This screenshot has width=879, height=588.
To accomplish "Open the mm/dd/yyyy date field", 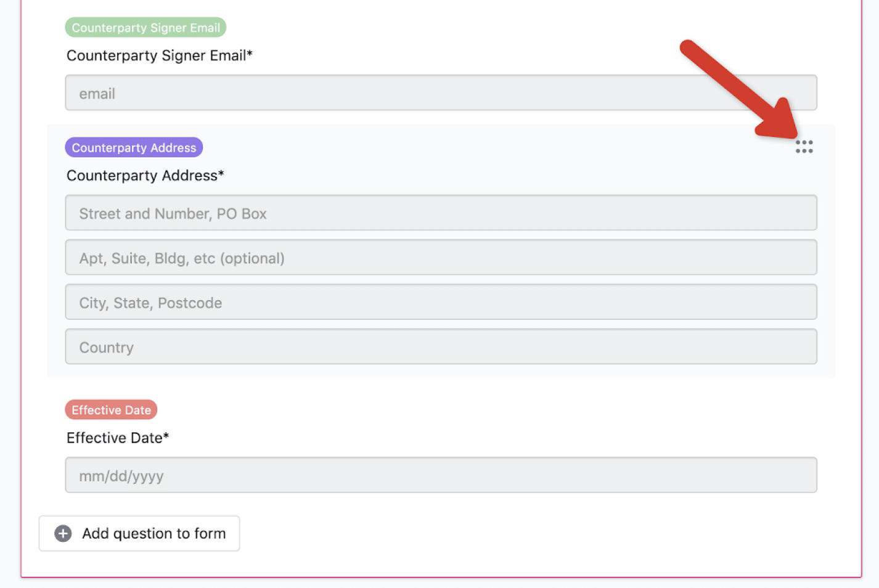I will click(x=441, y=475).
